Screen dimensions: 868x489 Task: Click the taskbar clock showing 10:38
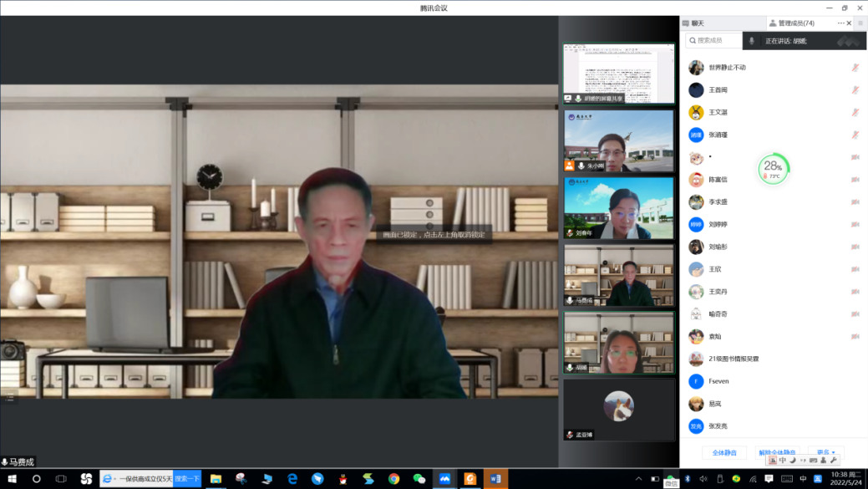(x=846, y=479)
